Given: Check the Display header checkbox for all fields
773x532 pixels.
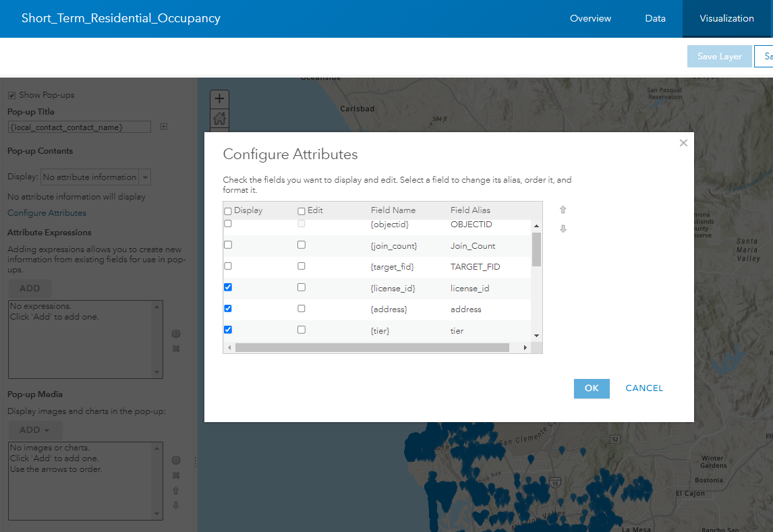Looking at the screenshot, I should 227,210.
